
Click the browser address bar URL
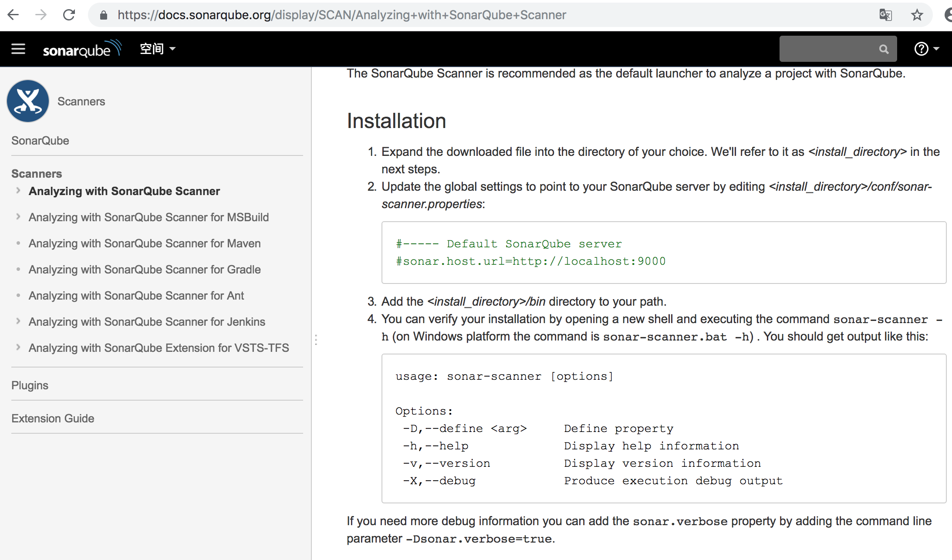pyautogui.click(x=342, y=15)
